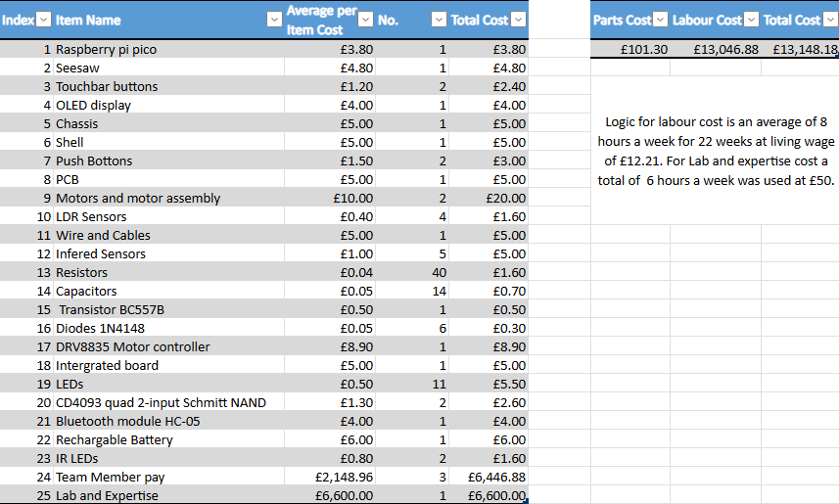Select the Resistors item cell
The image size is (839, 504).
point(168,272)
